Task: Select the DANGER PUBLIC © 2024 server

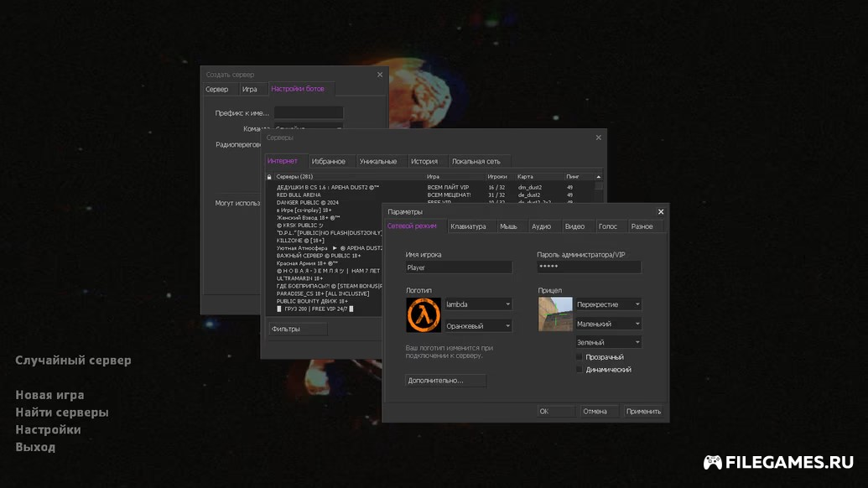Action: pos(307,203)
